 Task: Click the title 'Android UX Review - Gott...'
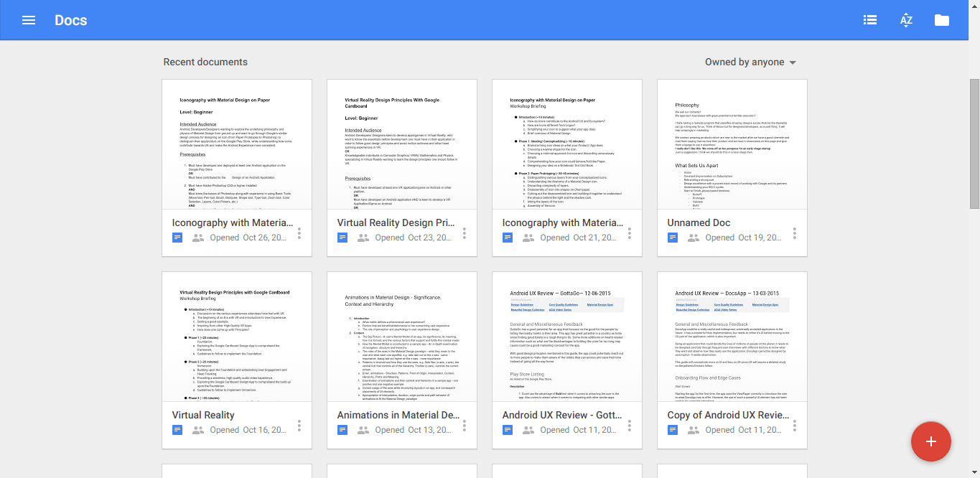(564, 415)
